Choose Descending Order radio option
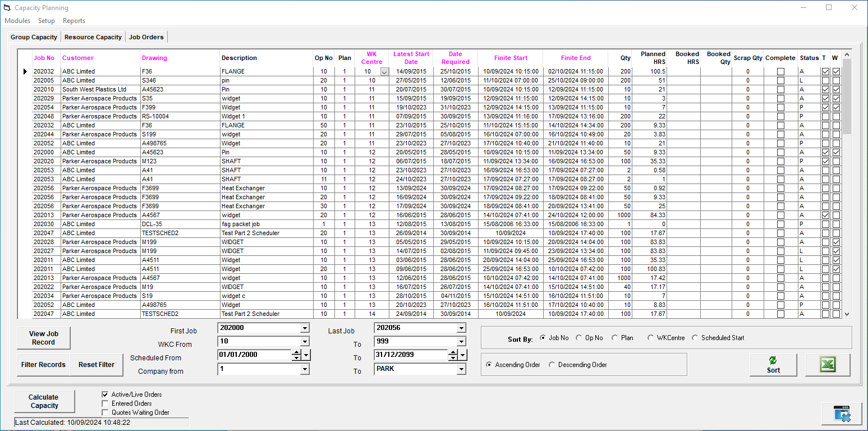The height and width of the screenshot is (431, 868). [x=552, y=365]
